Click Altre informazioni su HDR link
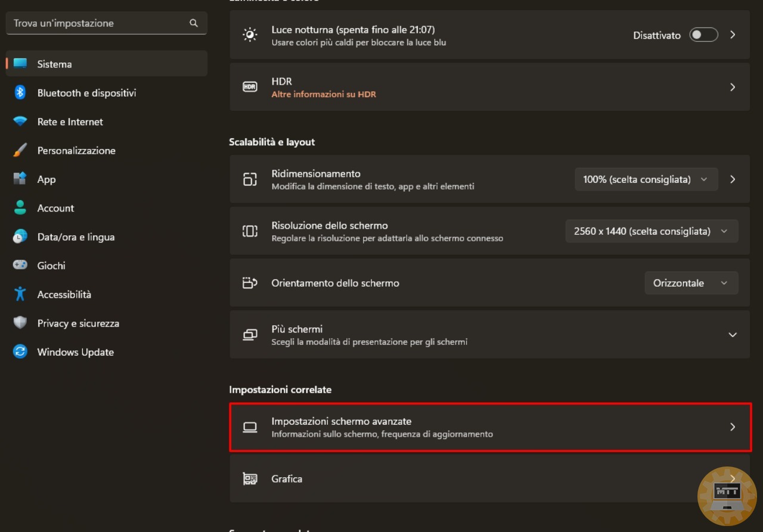 tap(324, 94)
